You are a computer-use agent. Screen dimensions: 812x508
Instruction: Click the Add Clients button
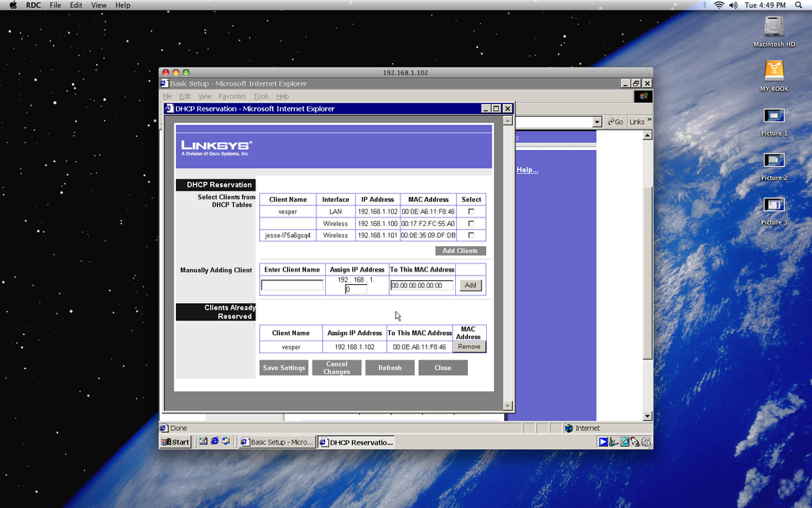(x=461, y=251)
